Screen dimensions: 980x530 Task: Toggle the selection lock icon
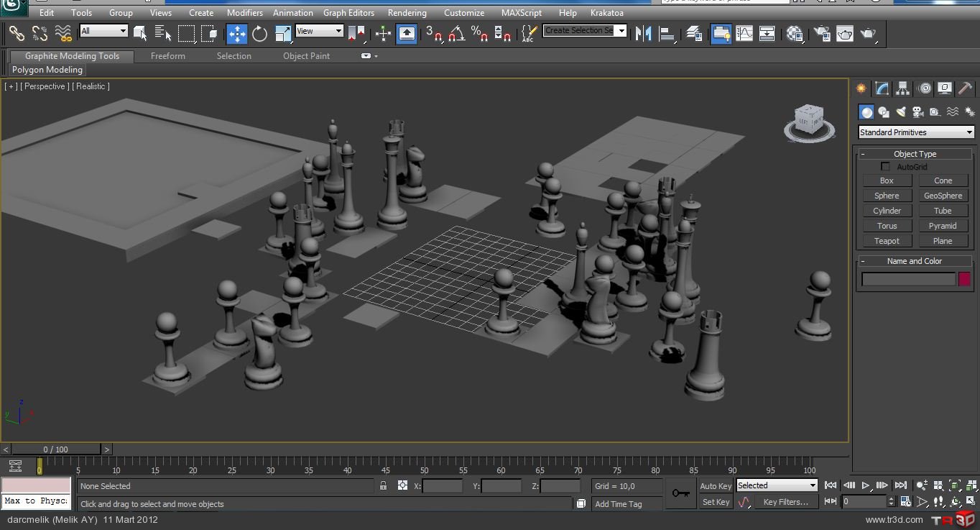click(x=383, y=486)
